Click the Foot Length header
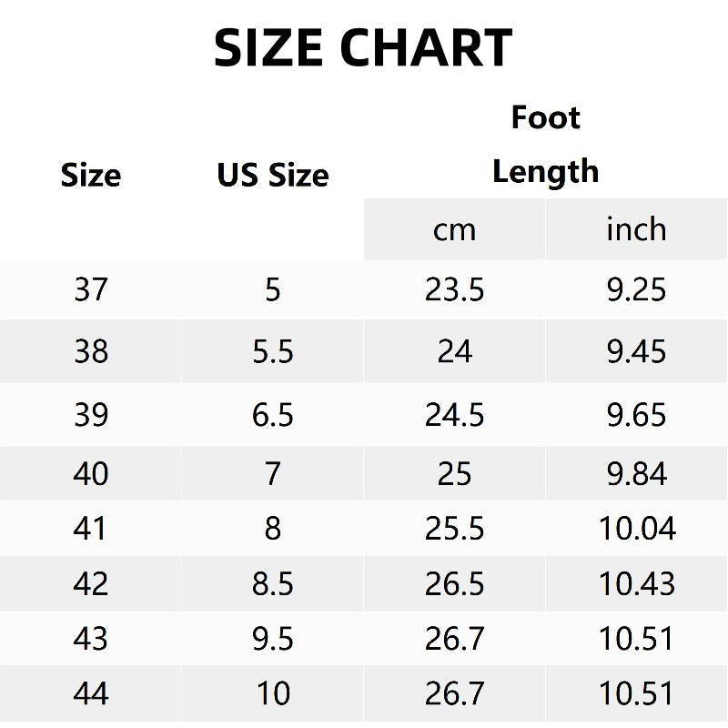This screenshot has height=728, width=728. pyautogui.click(x=545, y=145)
